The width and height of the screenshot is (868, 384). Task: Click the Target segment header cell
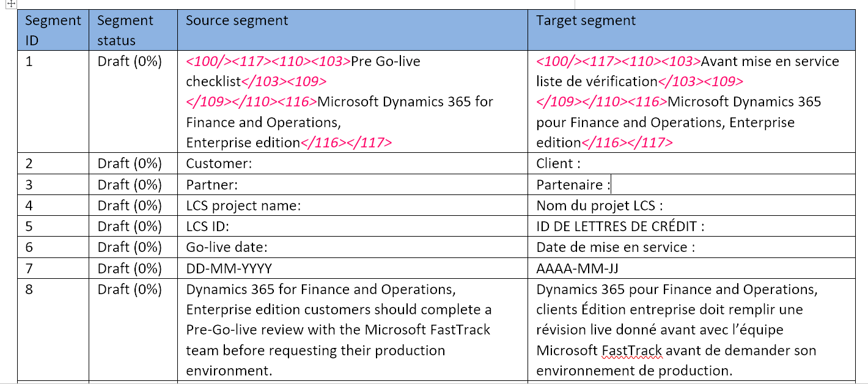point(587,20)
